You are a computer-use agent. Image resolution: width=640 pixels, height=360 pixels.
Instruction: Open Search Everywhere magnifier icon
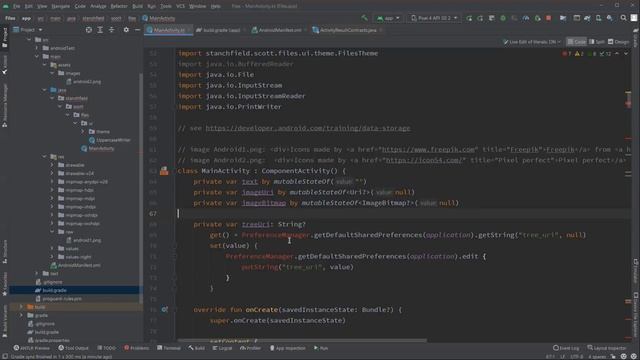coord(623,18)
